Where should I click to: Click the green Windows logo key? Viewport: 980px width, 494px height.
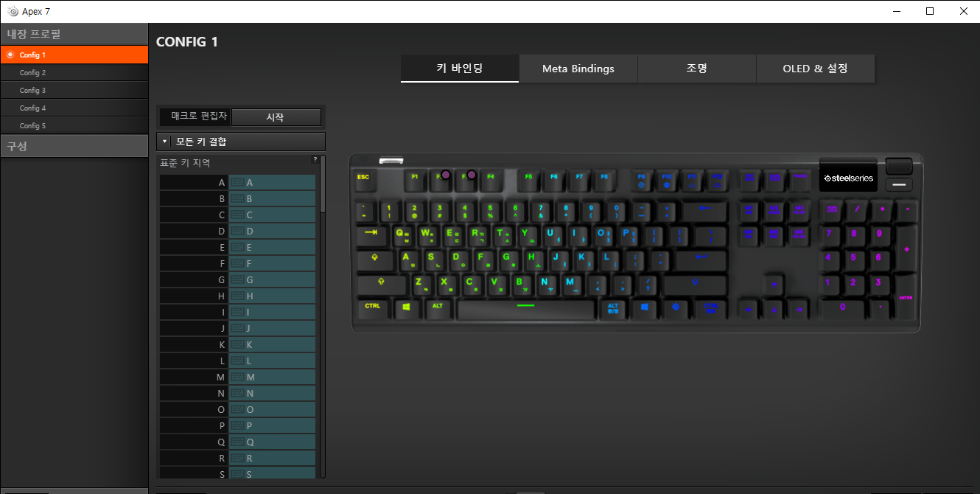point(406,307)
